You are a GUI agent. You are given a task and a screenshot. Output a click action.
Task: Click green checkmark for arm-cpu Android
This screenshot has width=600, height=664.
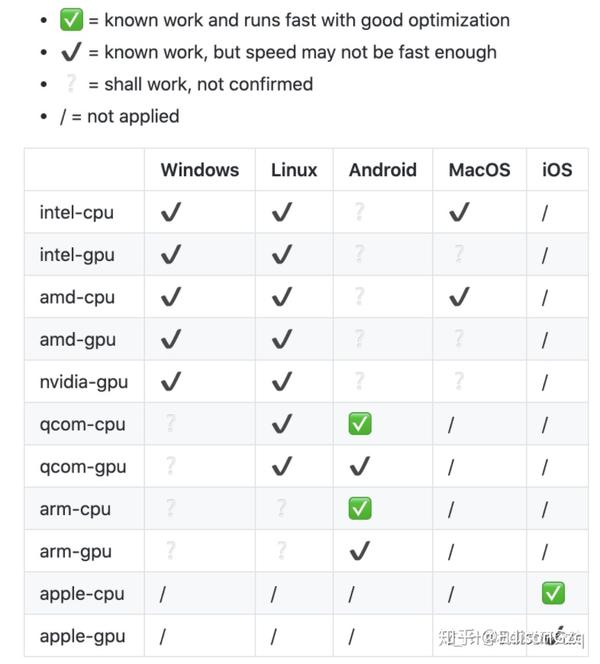pos(360,509)
